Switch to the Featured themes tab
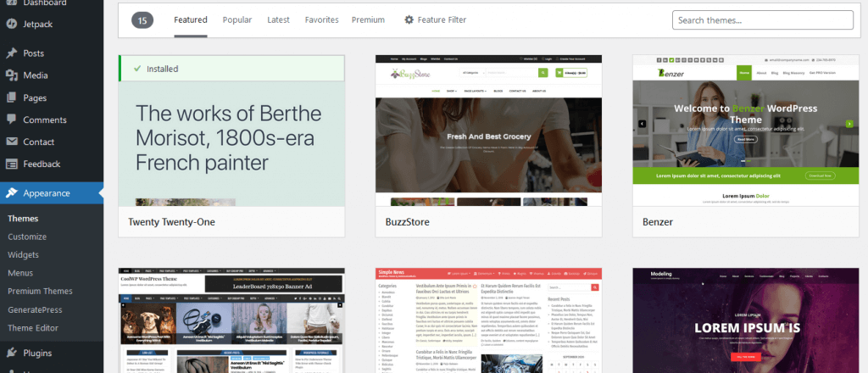868x373 pixels. 191,20
